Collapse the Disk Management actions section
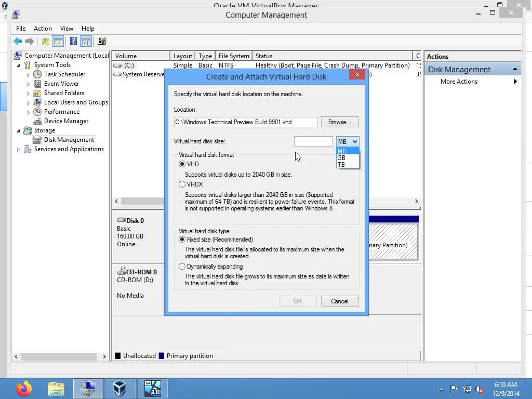This screenshot has height=399, width=532. pyautogui.click(x=515, y=69)
